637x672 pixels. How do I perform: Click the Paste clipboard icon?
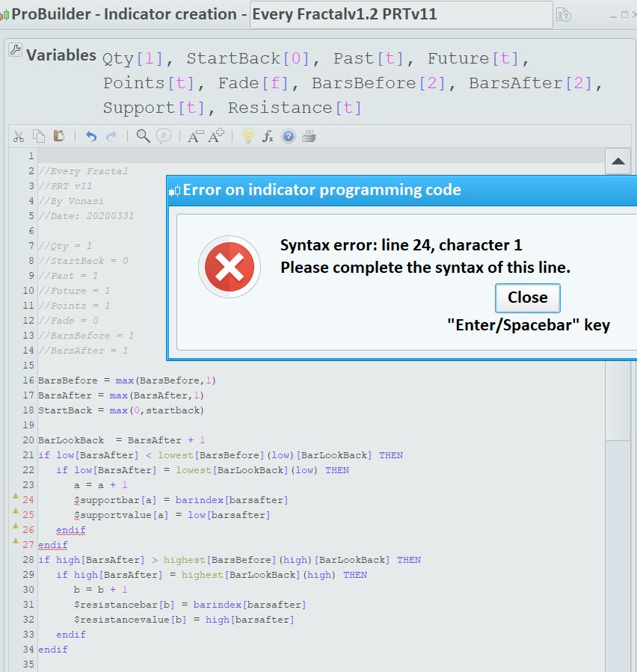(59, 136)
